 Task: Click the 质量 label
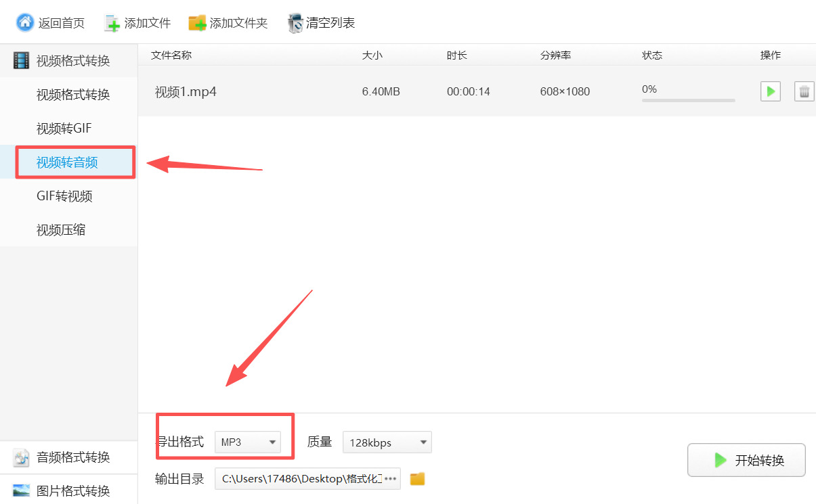[320, 442]
